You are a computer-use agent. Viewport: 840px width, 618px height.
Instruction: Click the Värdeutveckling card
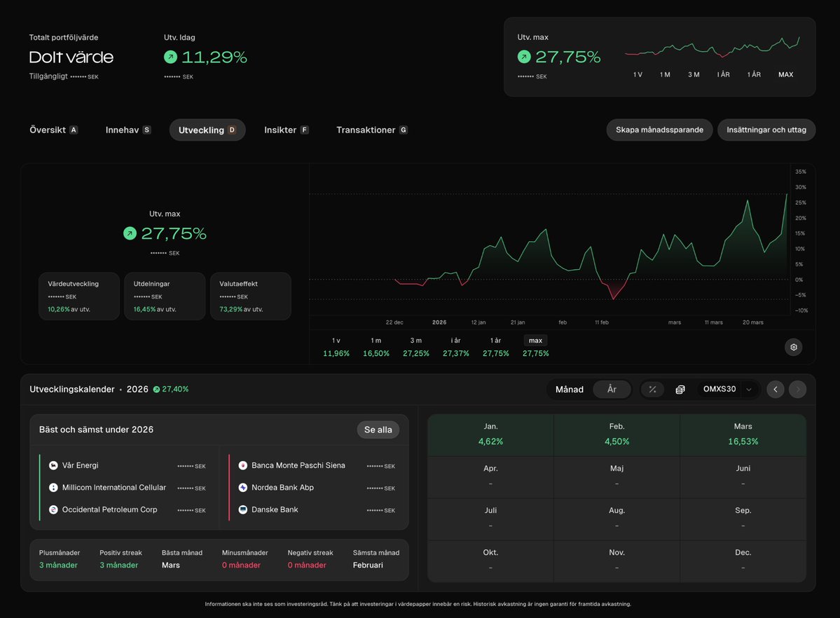pyautogui.click(x=79, y=296)
